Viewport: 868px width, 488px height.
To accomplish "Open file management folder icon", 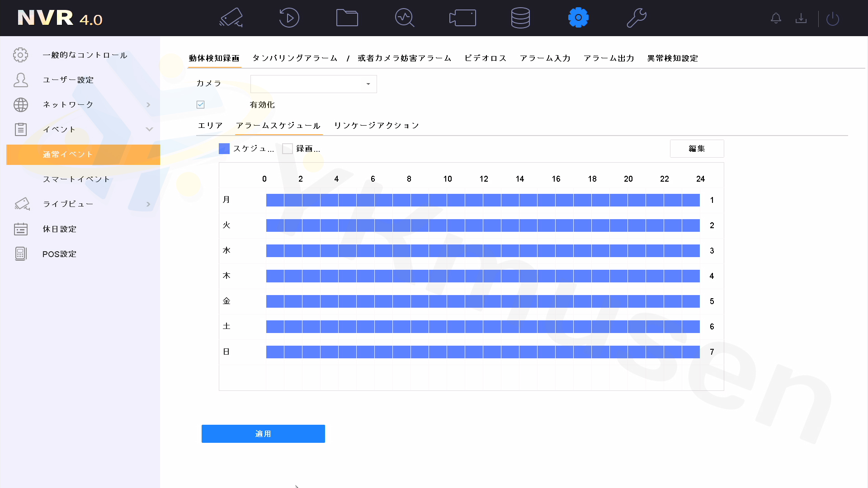I will 347,18.
